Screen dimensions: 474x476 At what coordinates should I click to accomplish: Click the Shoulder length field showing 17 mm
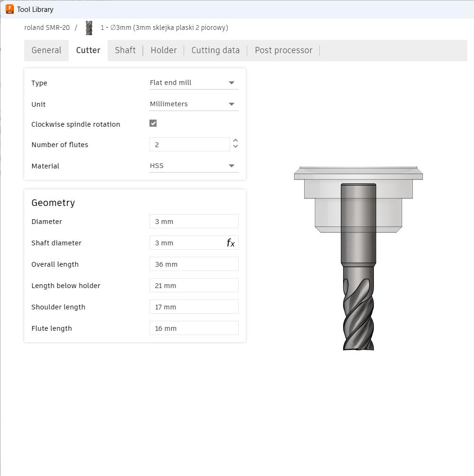pos(194,307)
